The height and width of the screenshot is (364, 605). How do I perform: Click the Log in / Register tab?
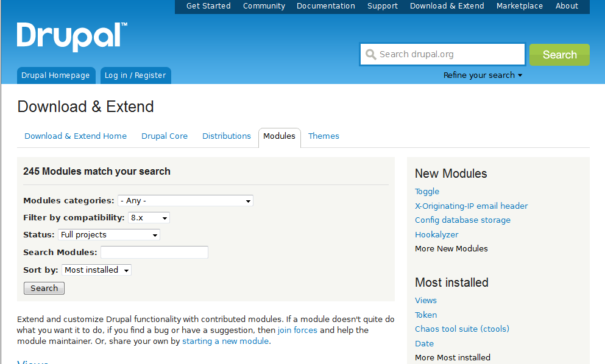(135, 75)
